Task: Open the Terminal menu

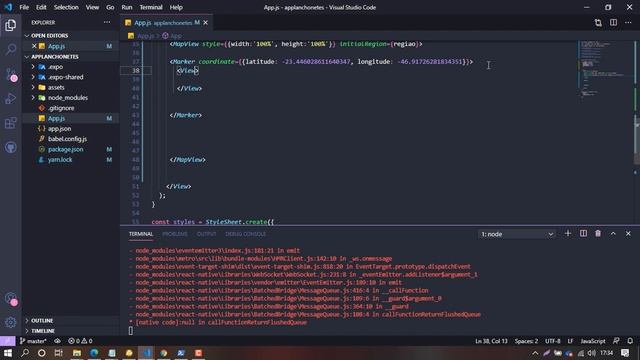Action: [151, 7]
